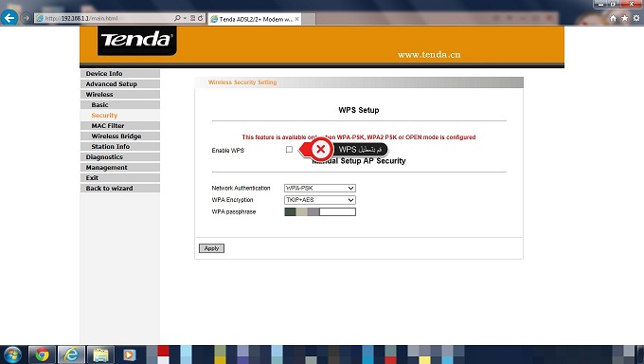Image resolution: width=644 pixels, height=364 pixels.
Task: Click Back to wizard in sidebar
Action: [120, 188]
